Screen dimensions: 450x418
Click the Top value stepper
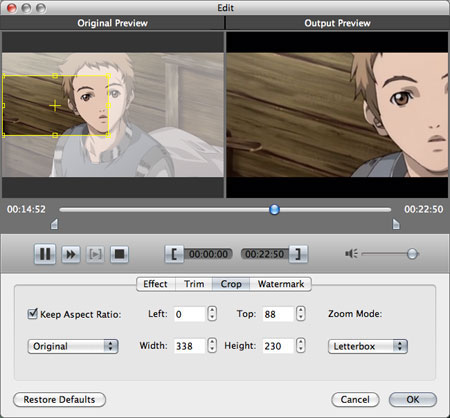point(301,314)
